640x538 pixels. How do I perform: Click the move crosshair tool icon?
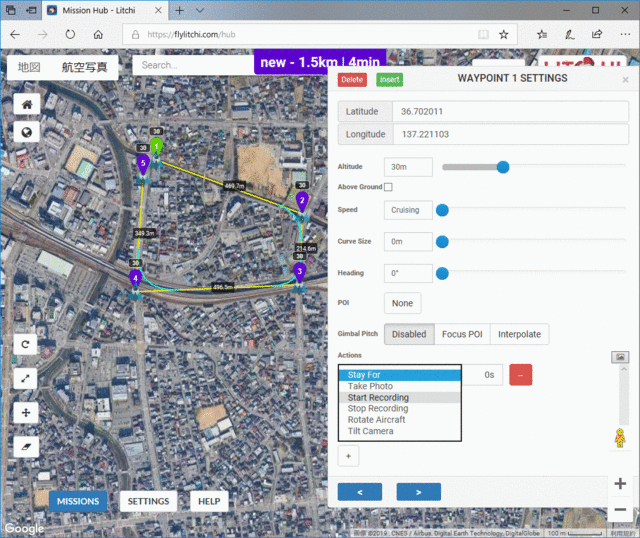coord(25,413)
